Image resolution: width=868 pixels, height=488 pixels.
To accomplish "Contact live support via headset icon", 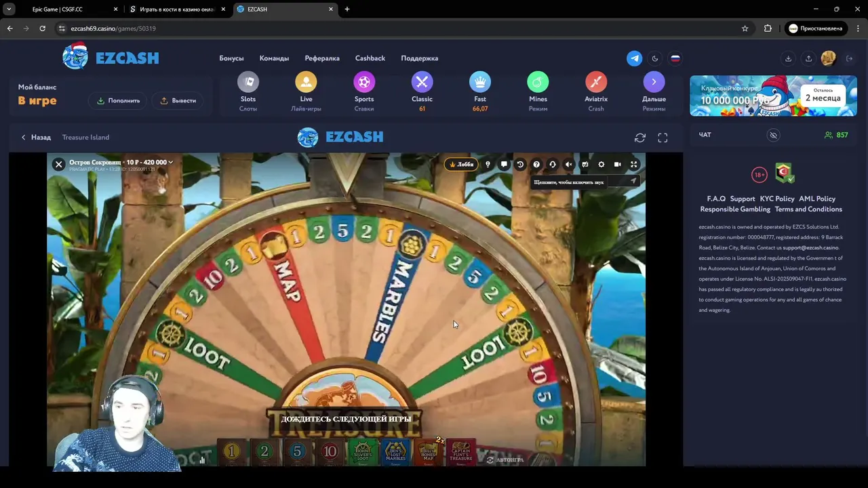I will click(x=553, y=164).
